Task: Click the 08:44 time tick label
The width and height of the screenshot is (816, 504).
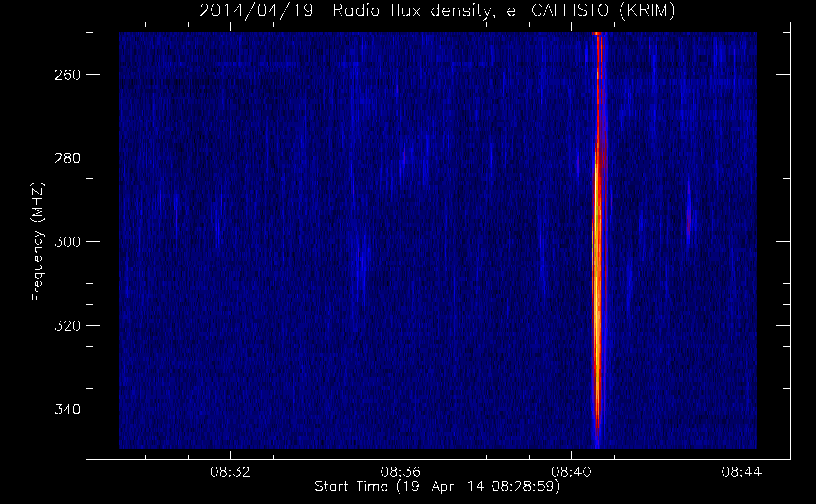Action: click(742, 472)
